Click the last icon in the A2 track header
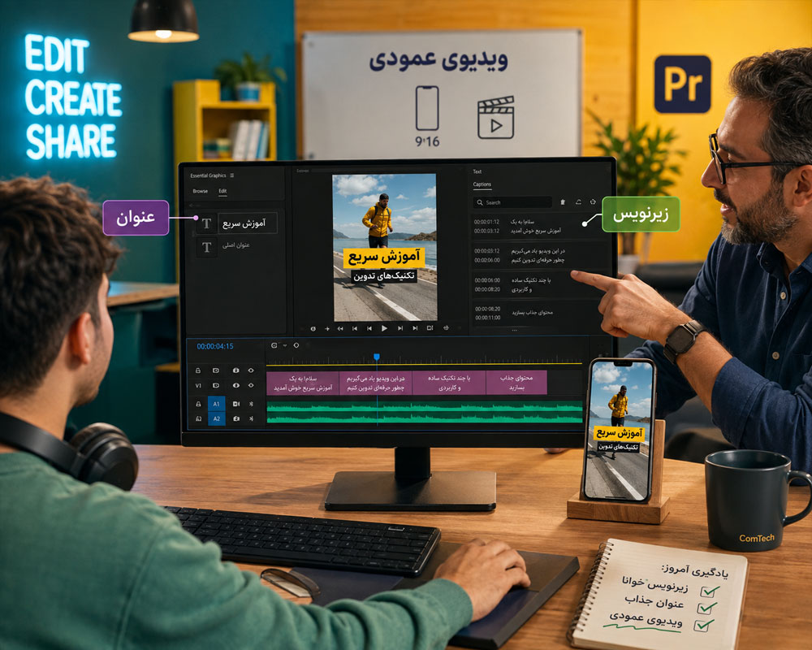Viewport: 812px width, 650px height. click(252, 418)
